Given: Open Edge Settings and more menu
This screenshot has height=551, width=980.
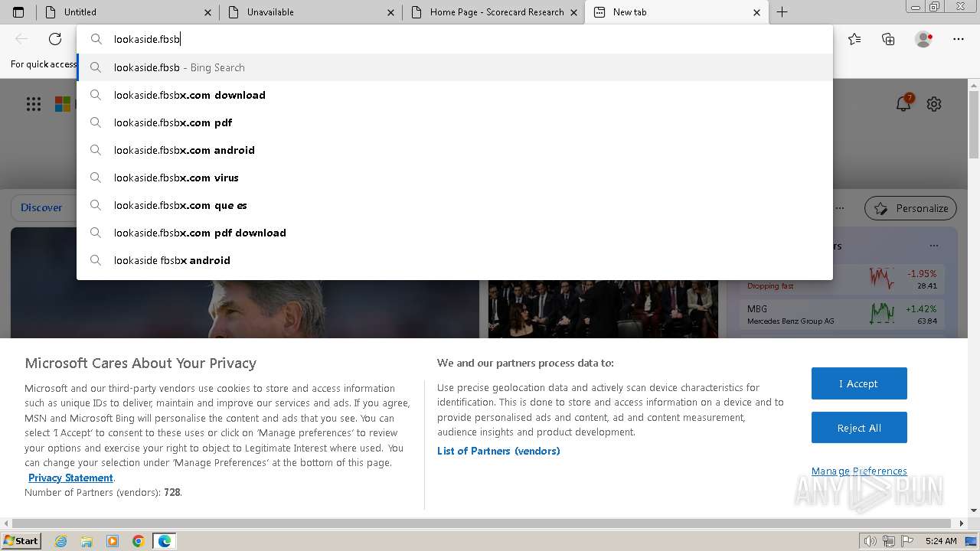Looking at the screenshot, I should 959,39.
